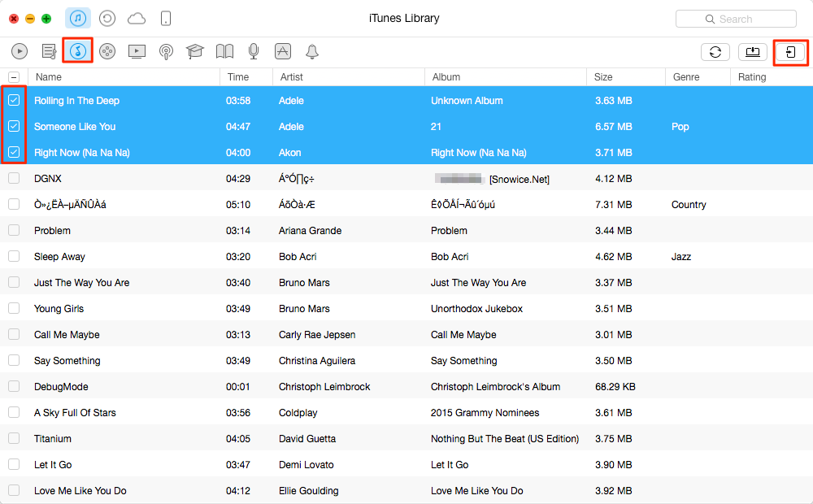Open the backup restore circular arrow icon
This screenshot has width=813, height=504.
[x=107, y=18]
